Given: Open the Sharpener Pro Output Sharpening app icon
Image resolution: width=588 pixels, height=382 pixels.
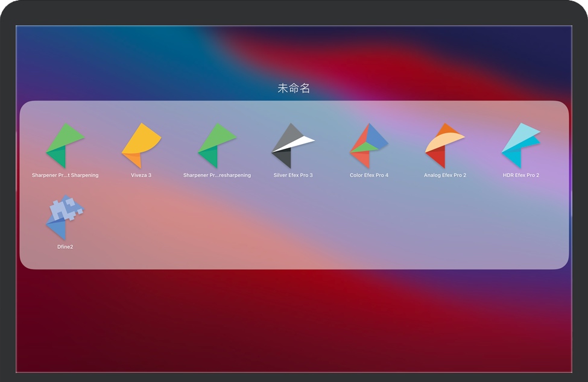Looking at the screenshot, I should (65, 146).
